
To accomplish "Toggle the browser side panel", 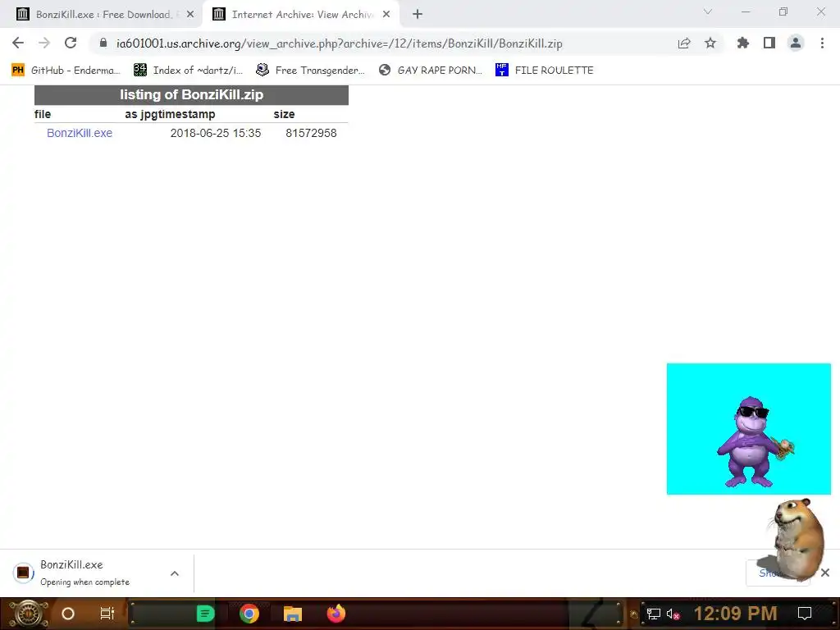I will pos(769,43).
